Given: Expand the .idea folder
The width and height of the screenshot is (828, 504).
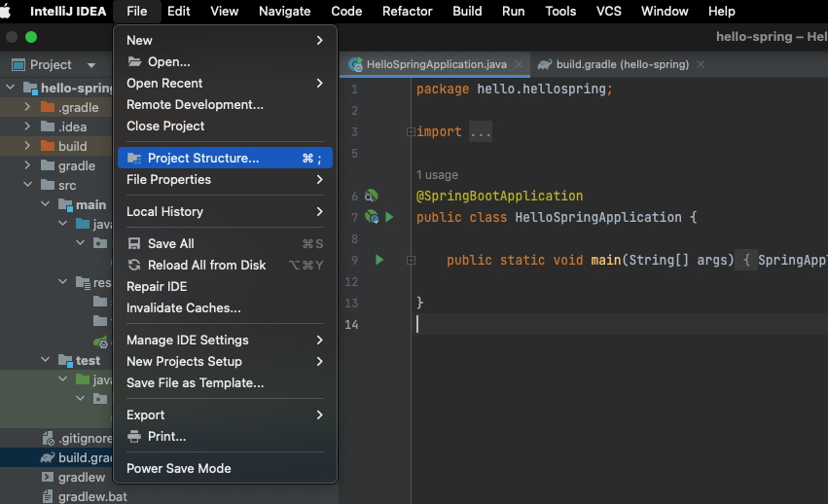Looking at the screenshot, I should [x=27, y=126].
